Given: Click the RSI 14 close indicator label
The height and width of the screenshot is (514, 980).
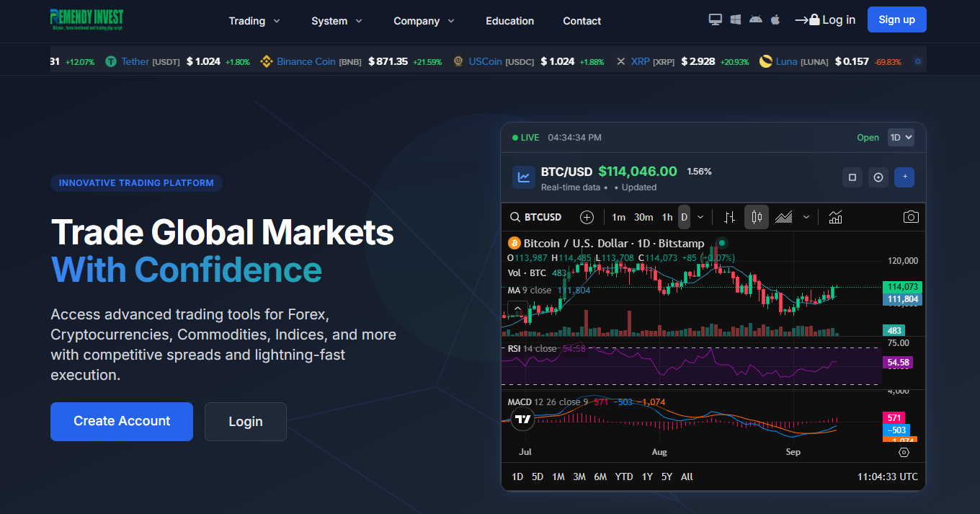Looking at the screenshot, I should (532, 349).
